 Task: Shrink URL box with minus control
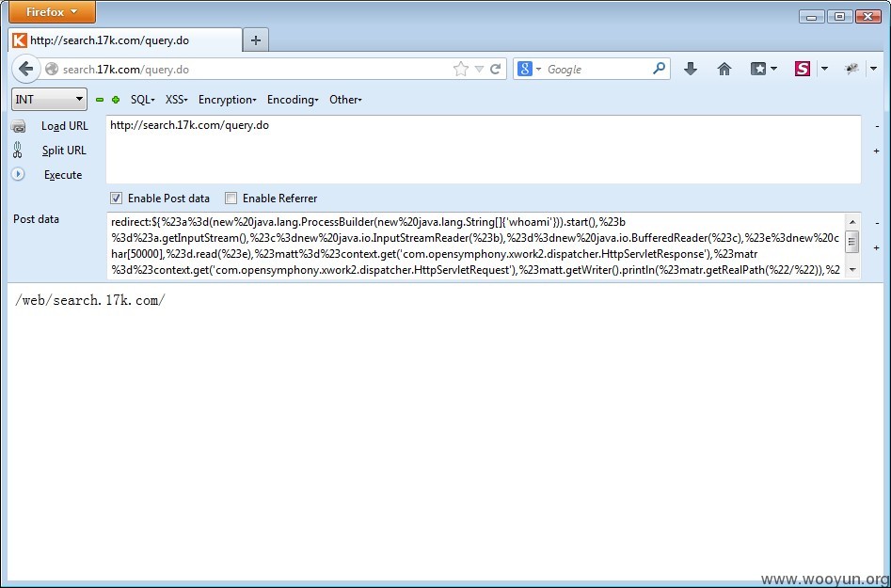tap(878, 126)
